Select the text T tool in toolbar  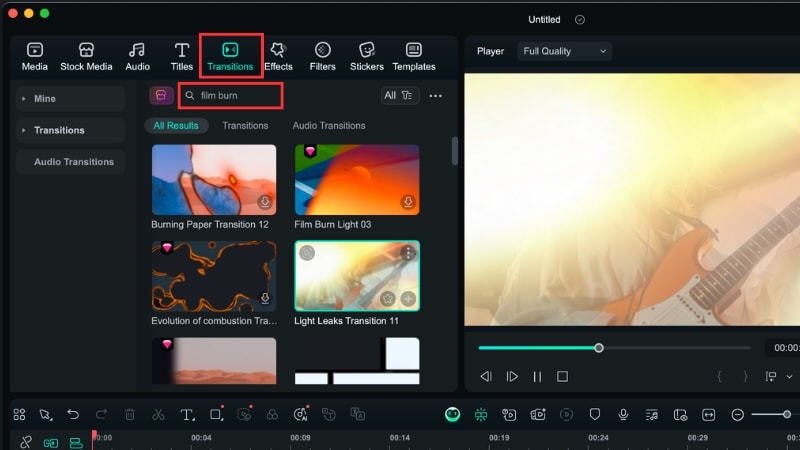click(x=187, y=415)
